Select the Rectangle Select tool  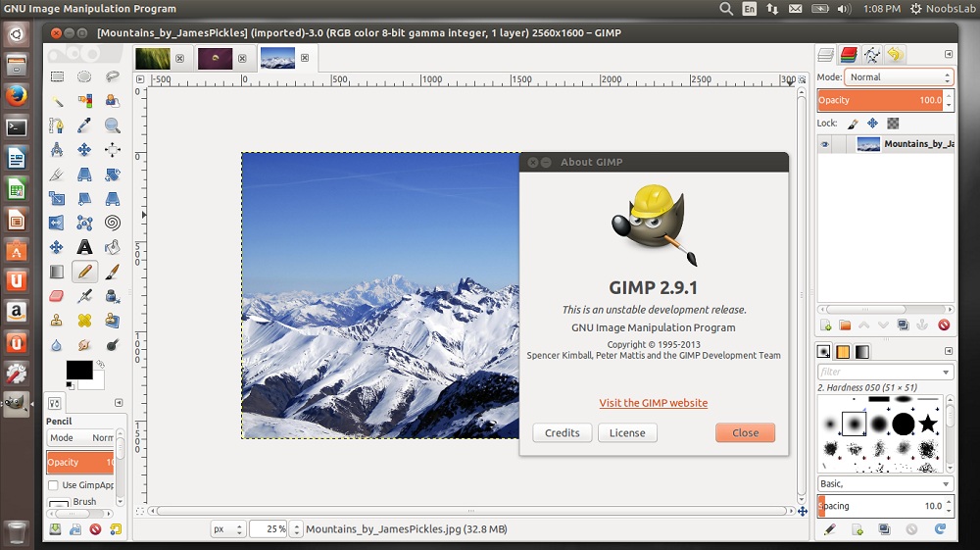click(57, 76)
